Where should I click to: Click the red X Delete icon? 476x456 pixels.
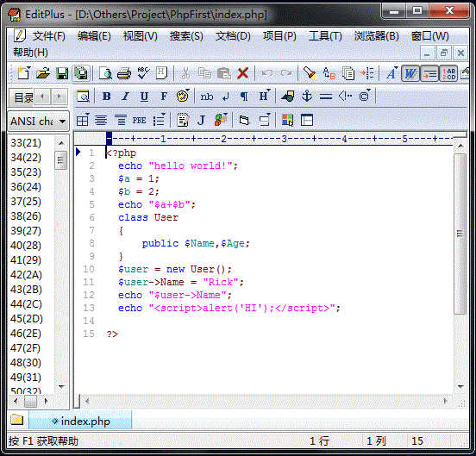(x=242, y=73)
